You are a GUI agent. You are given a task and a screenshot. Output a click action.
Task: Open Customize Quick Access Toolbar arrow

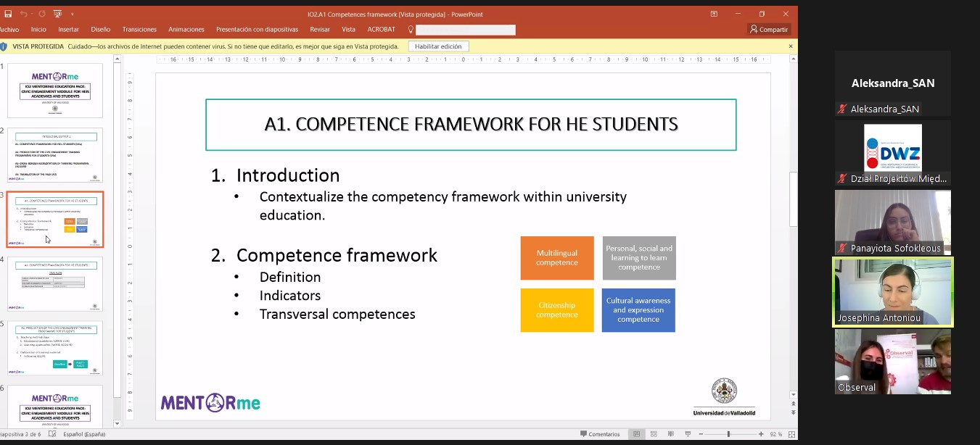[x=73, y=14]
